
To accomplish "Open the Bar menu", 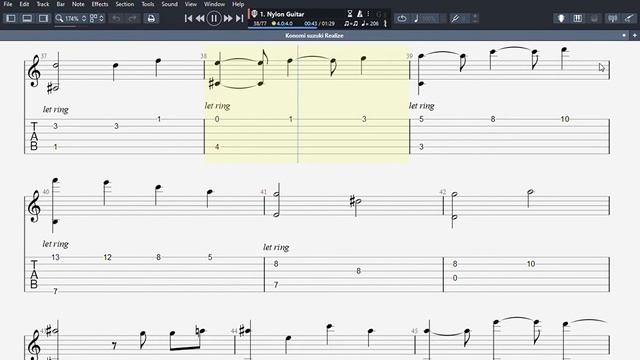I will click(61, 4).
